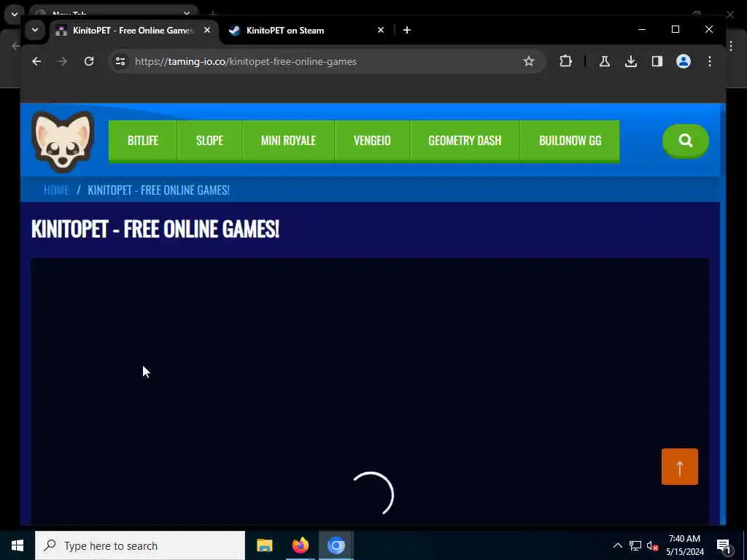747x560 pixels.
Task: Open the profile avatar icon
Action: click(683, 61)
